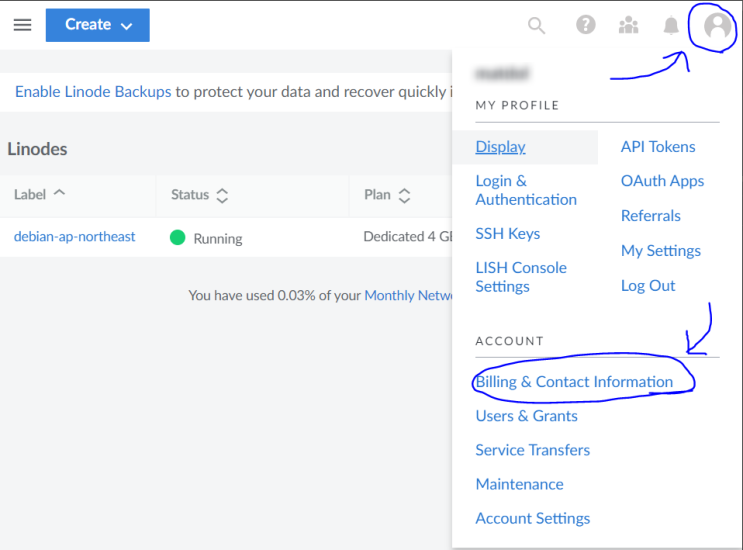The image size is (743, 550).
Task: Open the Monthly Network Transfer link
Action: (408, 296)
